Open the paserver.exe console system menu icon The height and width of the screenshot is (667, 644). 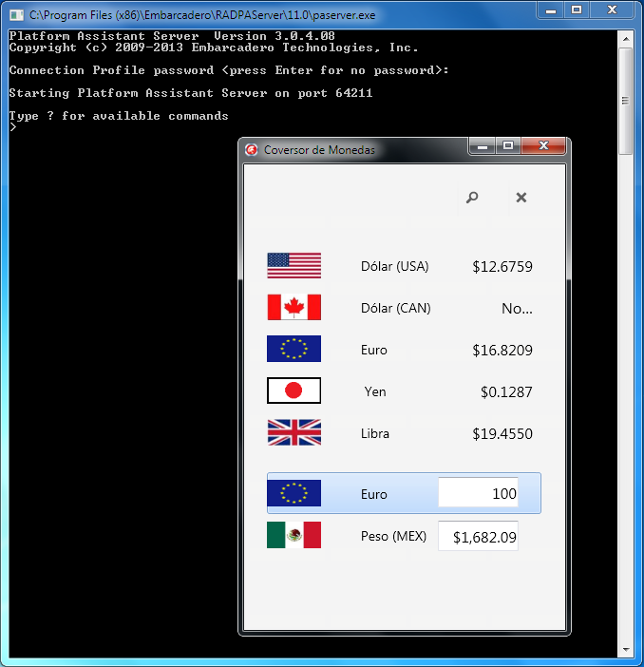(16, 15)
